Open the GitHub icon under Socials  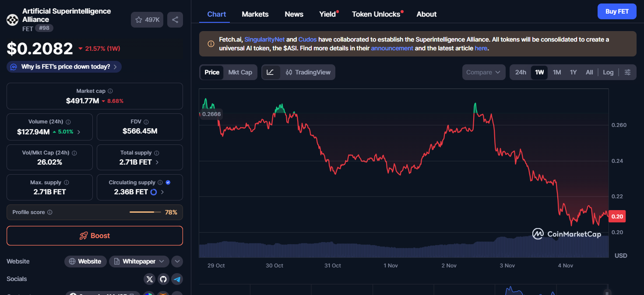163,279
